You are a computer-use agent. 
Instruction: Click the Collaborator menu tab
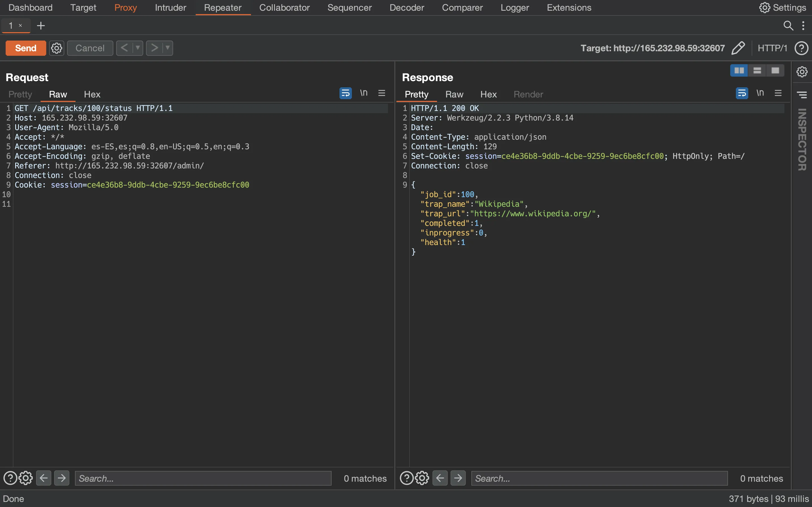coord(284,8)
